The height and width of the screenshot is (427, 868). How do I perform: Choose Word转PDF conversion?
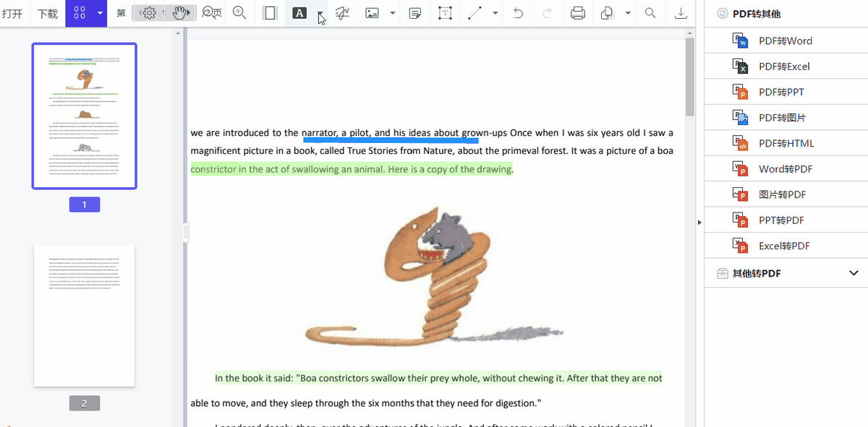[x=787, y=169]
